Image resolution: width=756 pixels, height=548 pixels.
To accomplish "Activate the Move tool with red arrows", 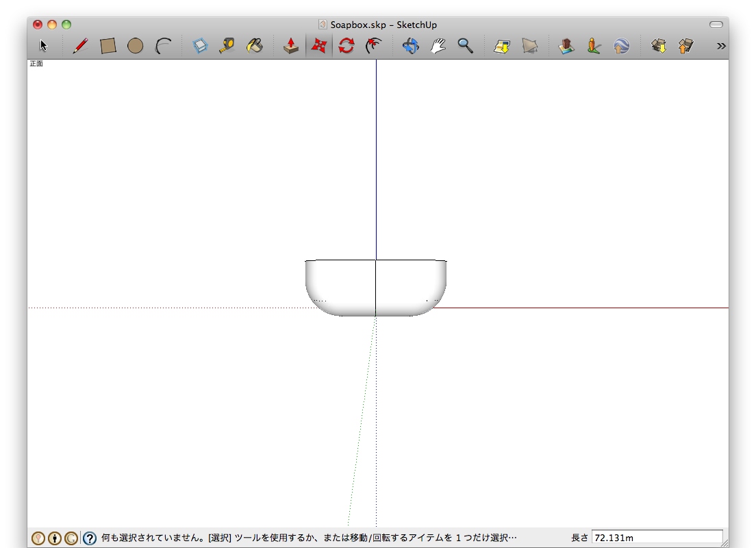I will point(318,46).
